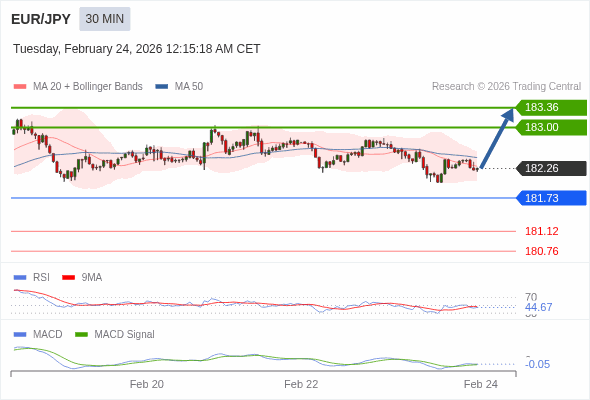Click the 182.26 current price tag
This screenshot has width=590, height=400.
click(x=551, y=168)
